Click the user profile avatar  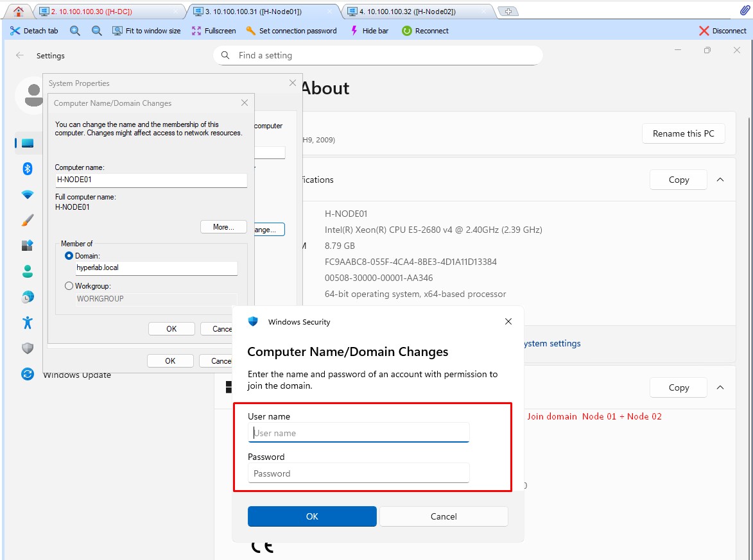coord(33,94)
